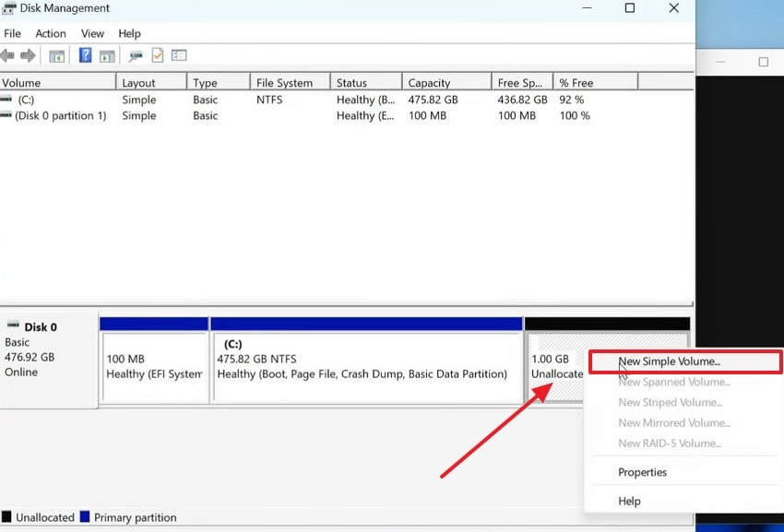Viewport: 784px width, 532px height.
Task: Close the Disk Management window
Action: pyautogui.click(x=673, y=8)
